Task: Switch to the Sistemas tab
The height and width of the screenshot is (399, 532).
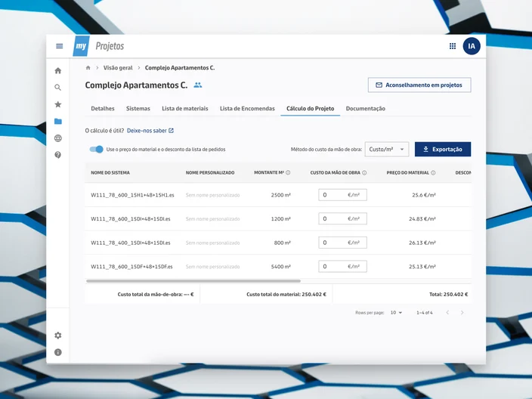Action: click(138, 109)
